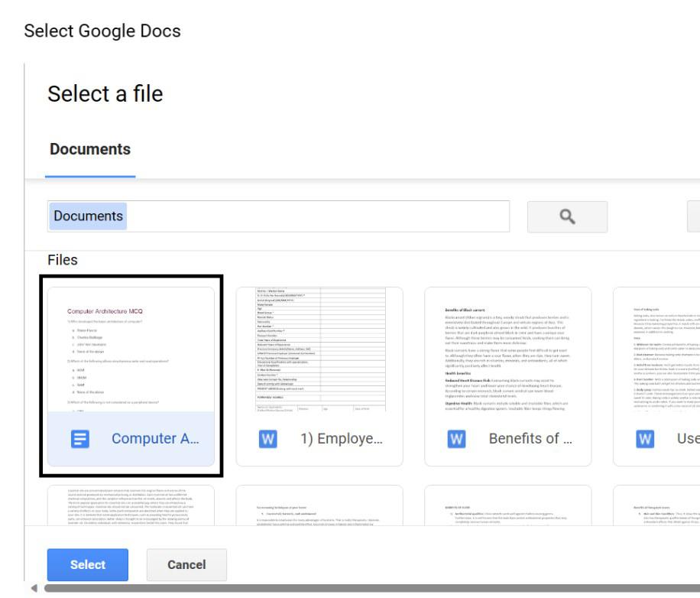
Task: Click the horizontal scrollbar at the bottom
Action: 372,588
